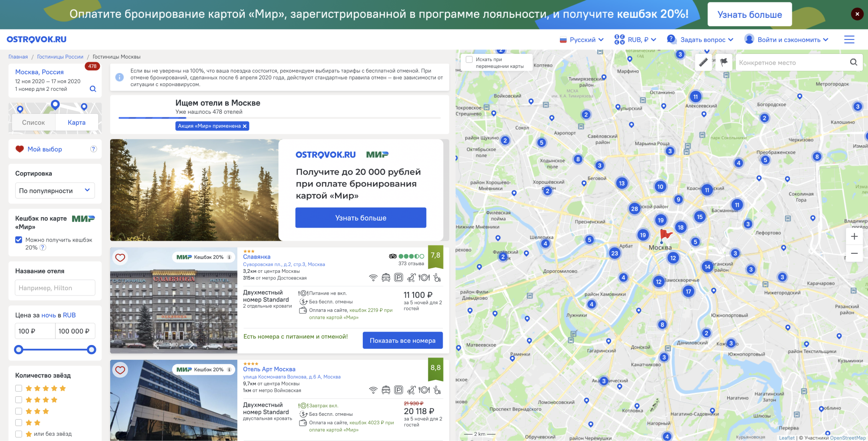Click info icon on Арт Москва cashback badge

click(229, 370)
